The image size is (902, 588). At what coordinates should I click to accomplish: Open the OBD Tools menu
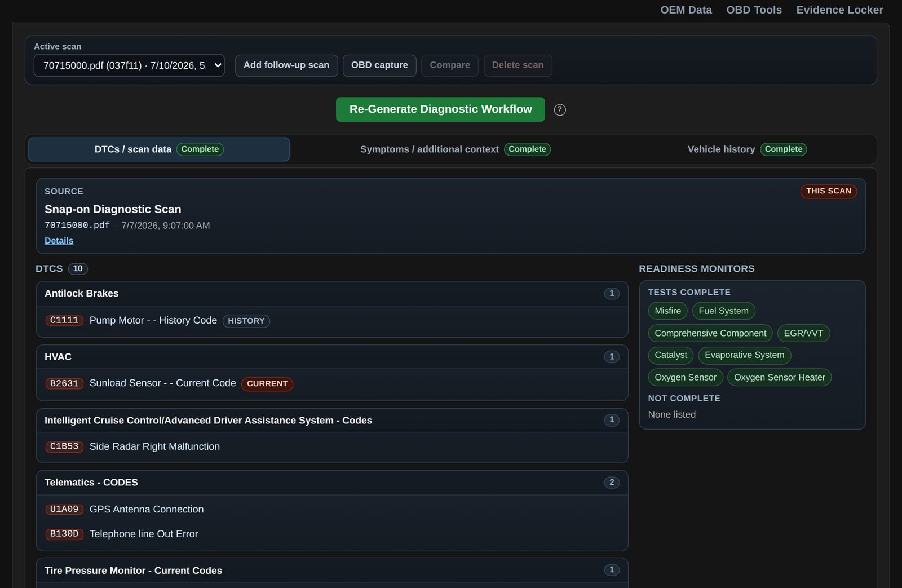click(754, 10)
